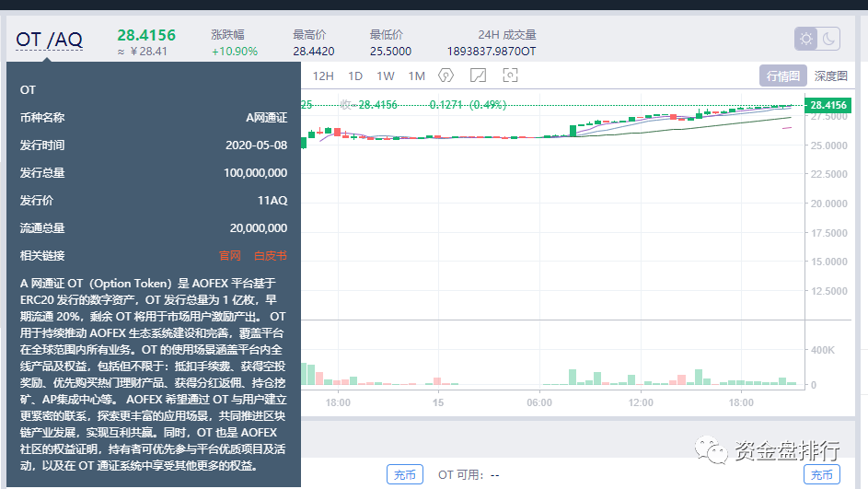Click the 充币 deposit button at far right
This screenshot has width=868, height=489.
click(821, 474)
